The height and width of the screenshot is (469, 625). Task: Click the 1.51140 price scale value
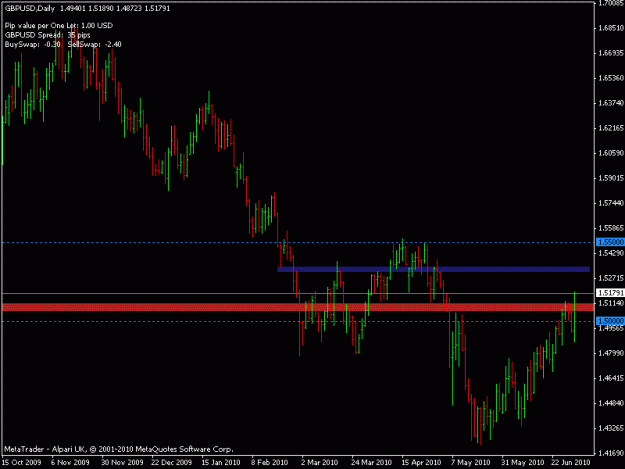(x=611, y=303)
